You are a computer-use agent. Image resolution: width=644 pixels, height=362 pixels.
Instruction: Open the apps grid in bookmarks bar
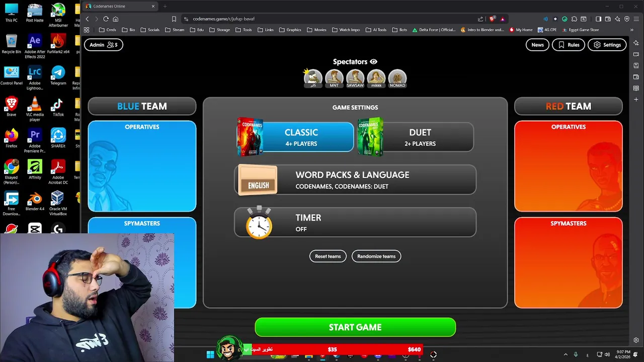point(87,30)
